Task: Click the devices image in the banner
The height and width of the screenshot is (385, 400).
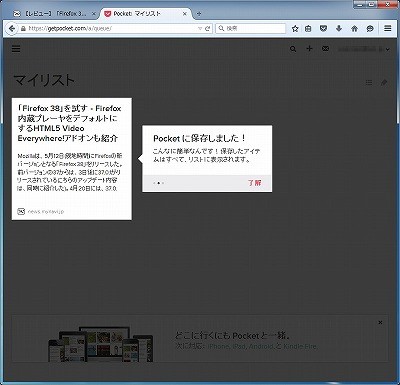Action: coord(100,344)
